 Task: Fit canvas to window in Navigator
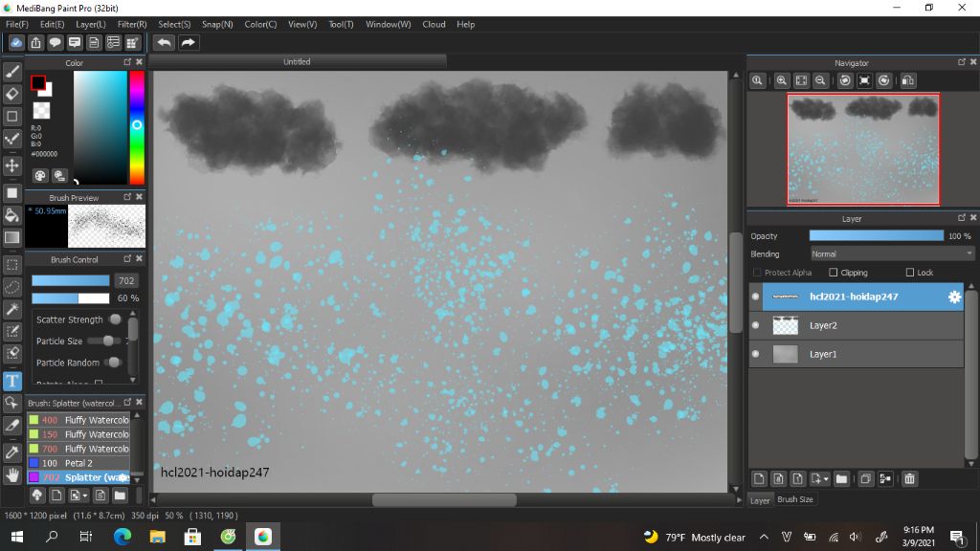click(801, 80)
